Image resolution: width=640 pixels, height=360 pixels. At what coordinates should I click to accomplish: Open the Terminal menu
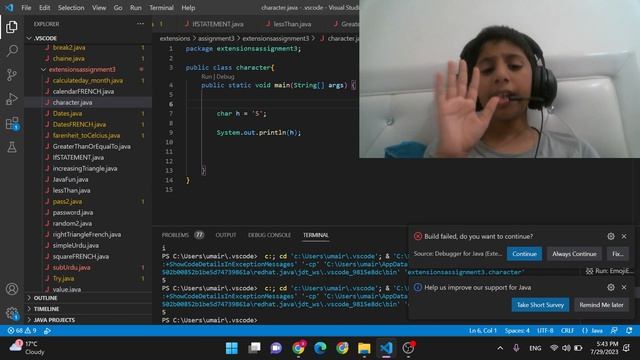coord(161,8)
